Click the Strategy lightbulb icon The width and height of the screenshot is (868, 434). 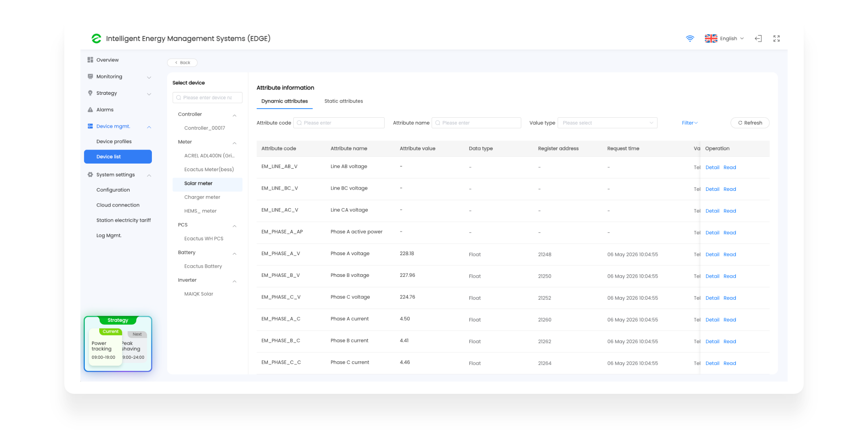point(90,93)
